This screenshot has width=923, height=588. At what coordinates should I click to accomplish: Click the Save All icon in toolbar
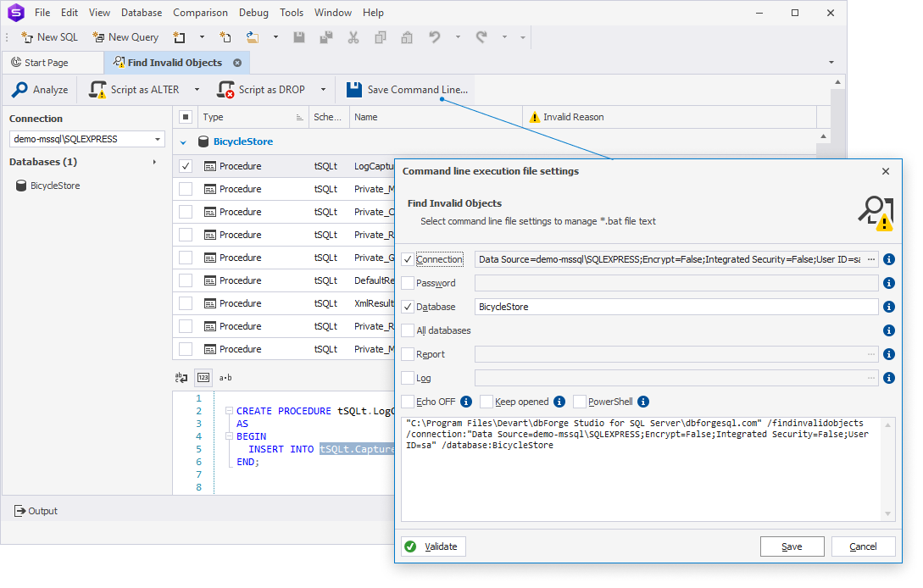[x=326, y=37]
